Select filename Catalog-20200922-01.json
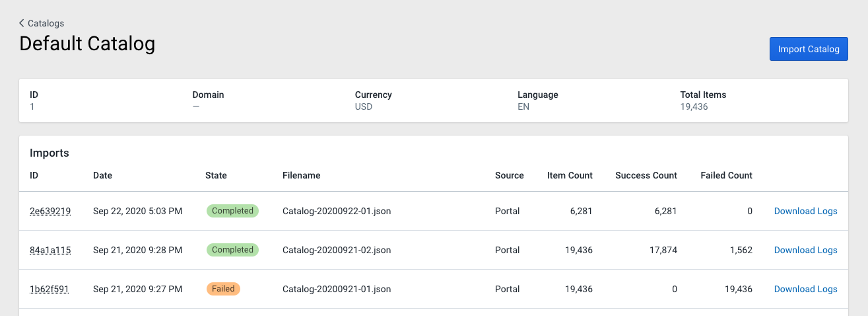 [337, 212]
